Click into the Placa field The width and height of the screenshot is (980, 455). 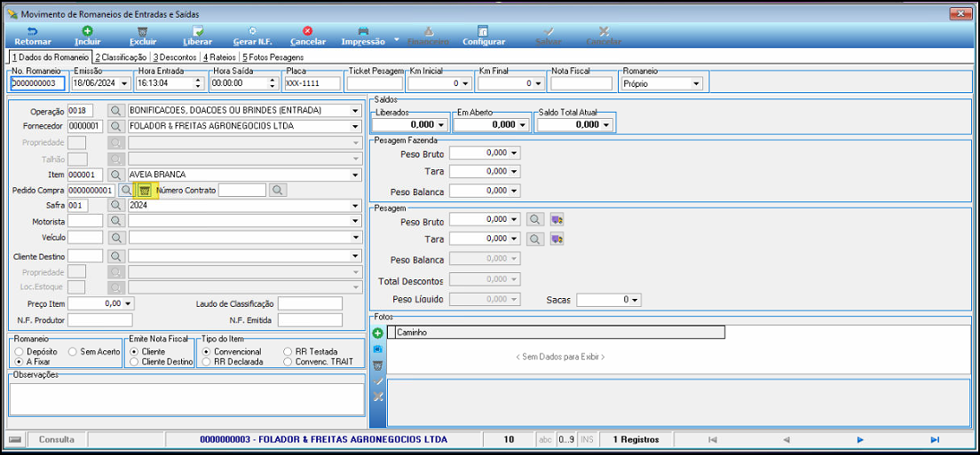(312, 83)
